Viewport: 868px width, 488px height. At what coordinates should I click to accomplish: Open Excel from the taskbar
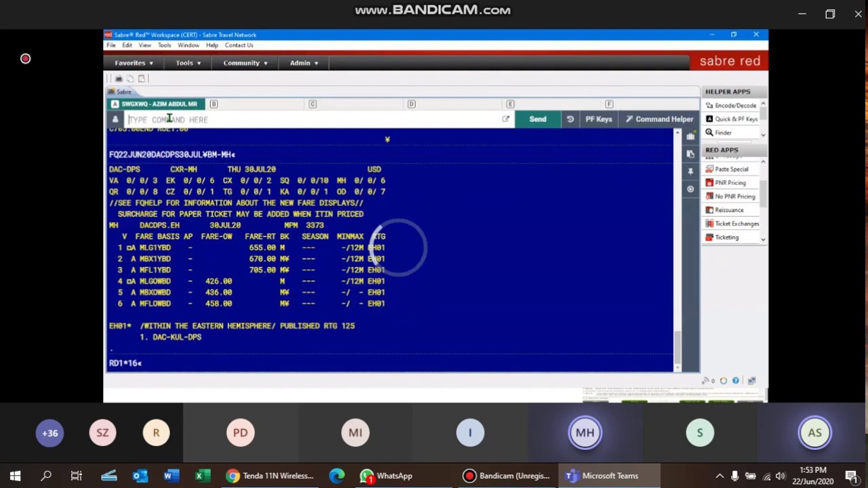pyautogui.click(x=201, y=476)
